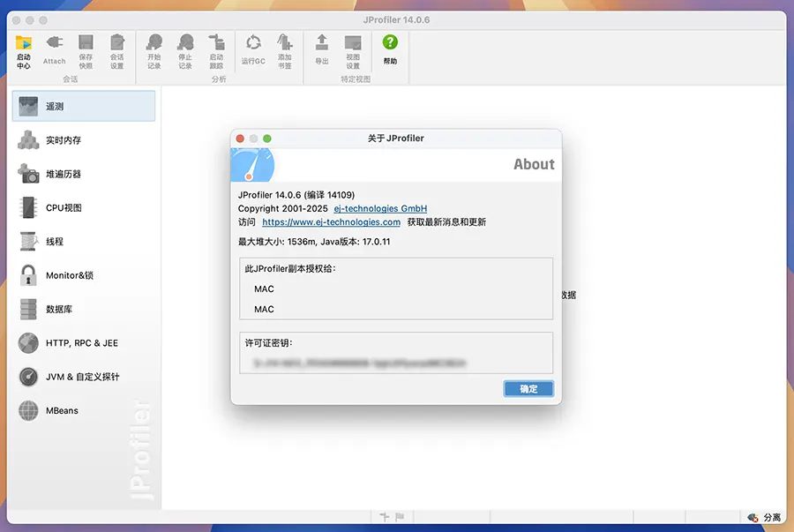Click the 分离 detach control in status bar
Image resolution: width=794 pixels, height=532 pixels.
point(765,518)
